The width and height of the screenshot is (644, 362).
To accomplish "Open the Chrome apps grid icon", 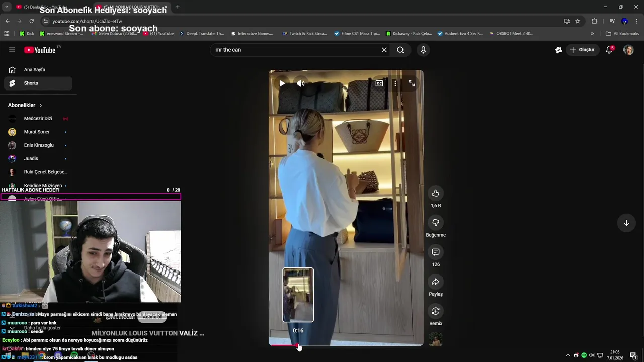I will (7, 33).
